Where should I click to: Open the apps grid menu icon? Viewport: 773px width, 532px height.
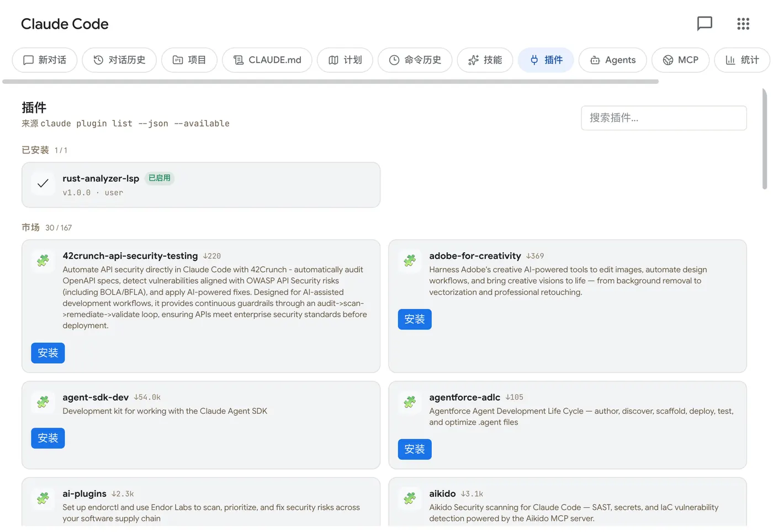(743, 24)
